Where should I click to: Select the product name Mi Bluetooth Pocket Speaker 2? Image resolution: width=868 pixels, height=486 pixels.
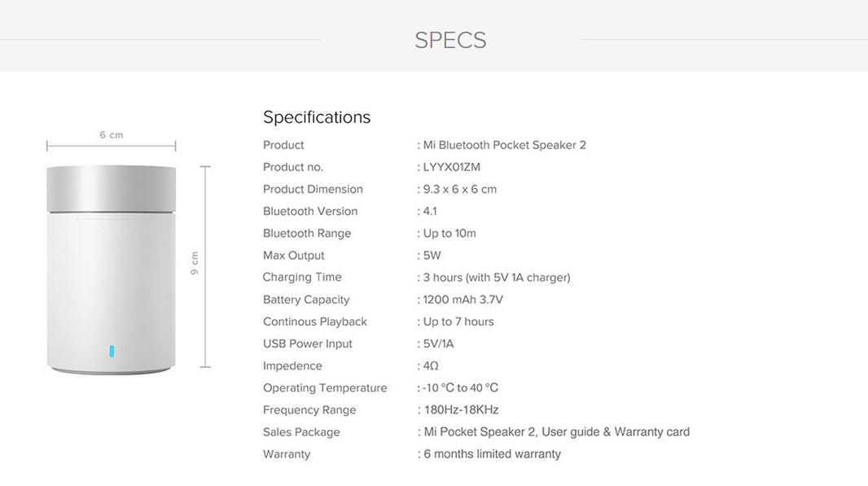point(504,145)
